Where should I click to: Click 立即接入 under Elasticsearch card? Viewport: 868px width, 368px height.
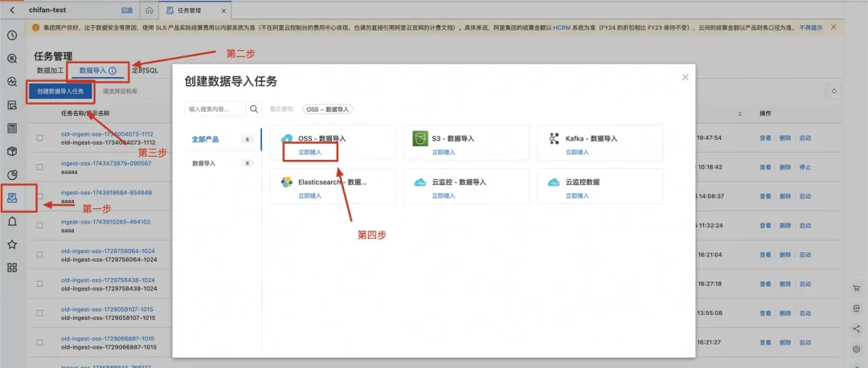(x=310, y=195)
